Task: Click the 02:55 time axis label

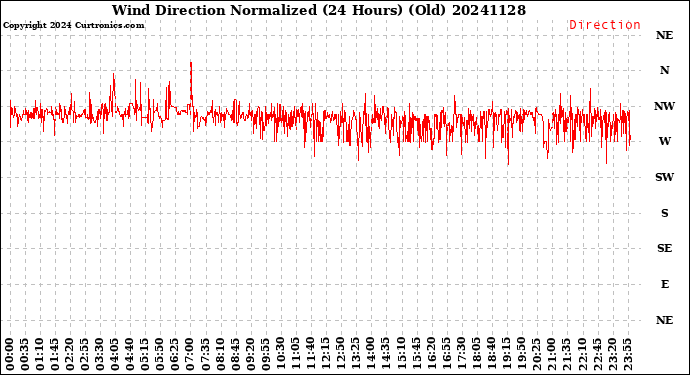Action: 85,355
